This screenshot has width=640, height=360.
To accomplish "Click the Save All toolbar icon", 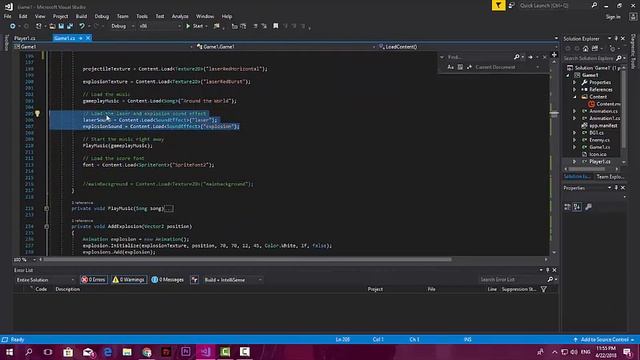I will [70, 26].
